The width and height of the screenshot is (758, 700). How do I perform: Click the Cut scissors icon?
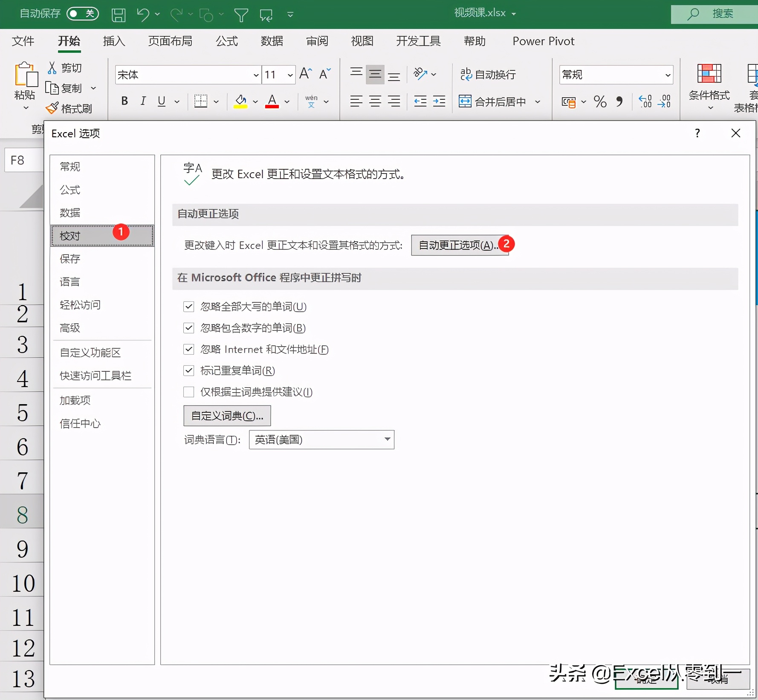[x=52, y=67]
